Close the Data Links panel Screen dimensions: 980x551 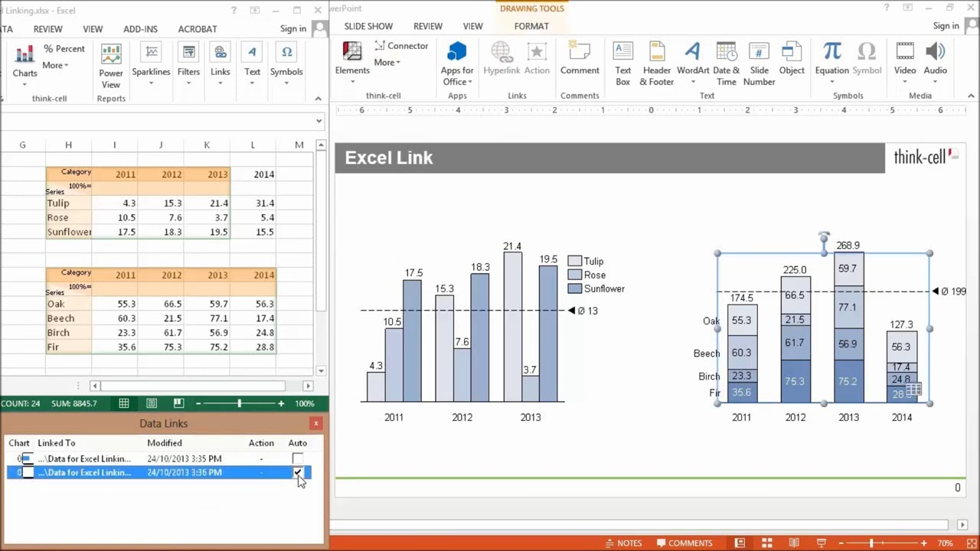click(315, 423)
